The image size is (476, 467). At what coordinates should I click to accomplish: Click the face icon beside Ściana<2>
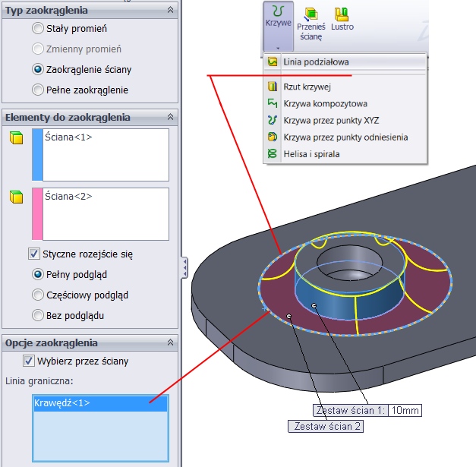17,197
